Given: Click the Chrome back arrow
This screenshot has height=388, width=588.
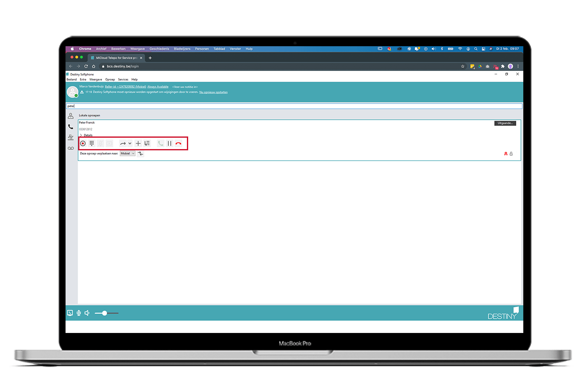Looking at the screenshot, I should tap(71, 66).
